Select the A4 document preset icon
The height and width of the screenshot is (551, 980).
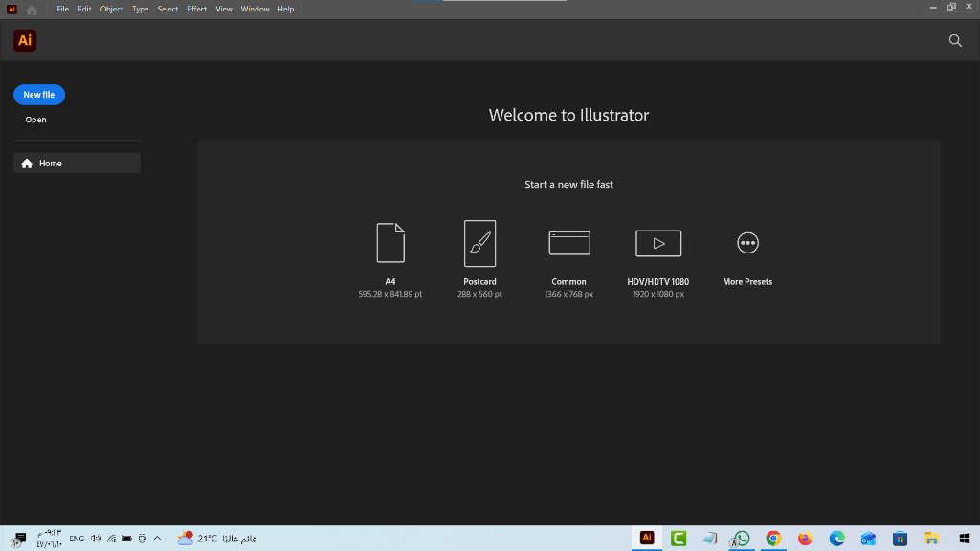390,243
